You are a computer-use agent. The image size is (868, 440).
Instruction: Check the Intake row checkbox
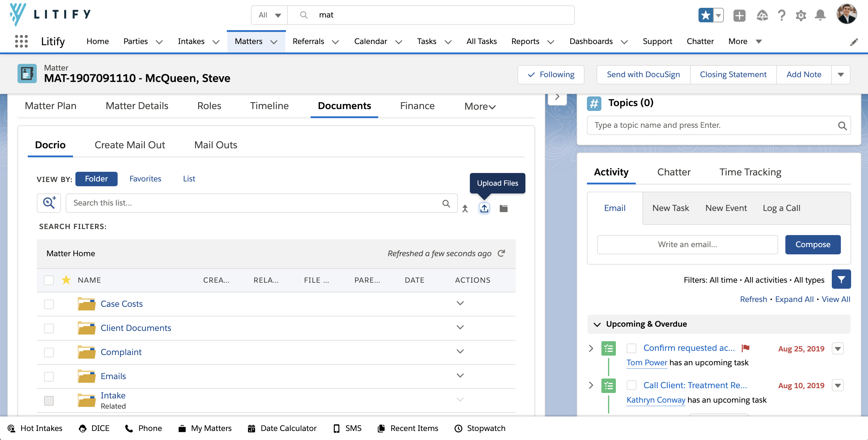point(49,401)
